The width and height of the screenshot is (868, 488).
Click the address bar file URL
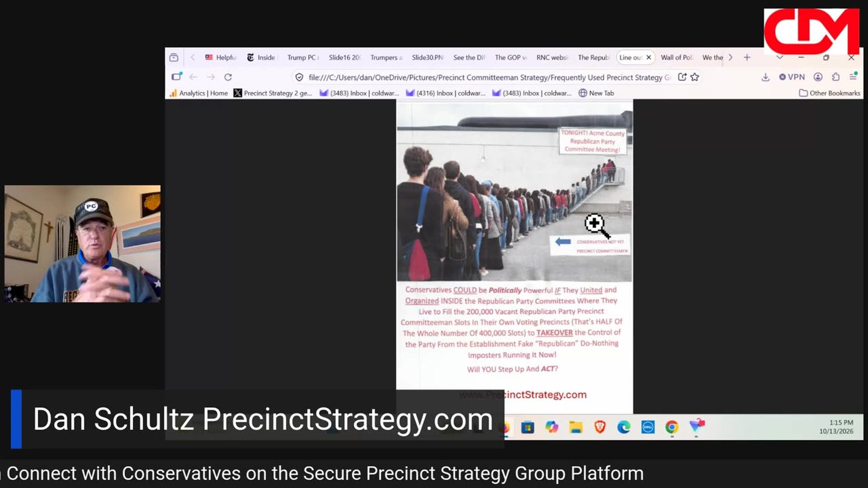click(490, 77)
